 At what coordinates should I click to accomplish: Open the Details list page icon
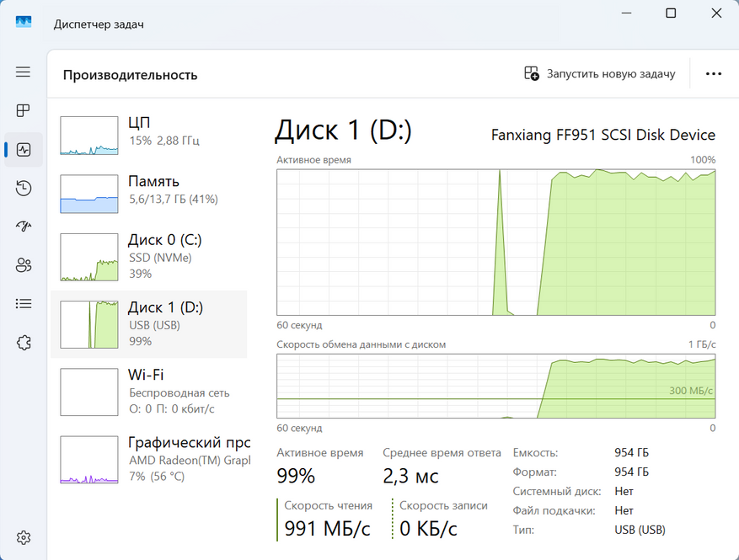[x=23, y=304]
